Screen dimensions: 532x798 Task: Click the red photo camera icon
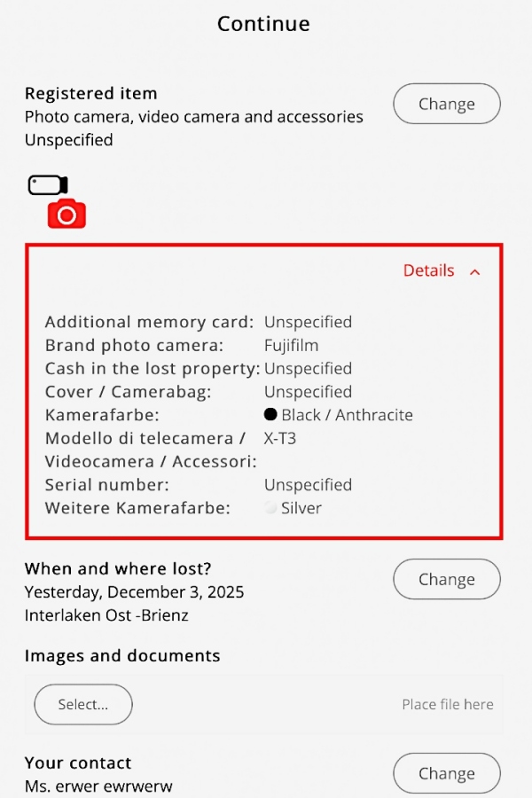pos(66,213)
